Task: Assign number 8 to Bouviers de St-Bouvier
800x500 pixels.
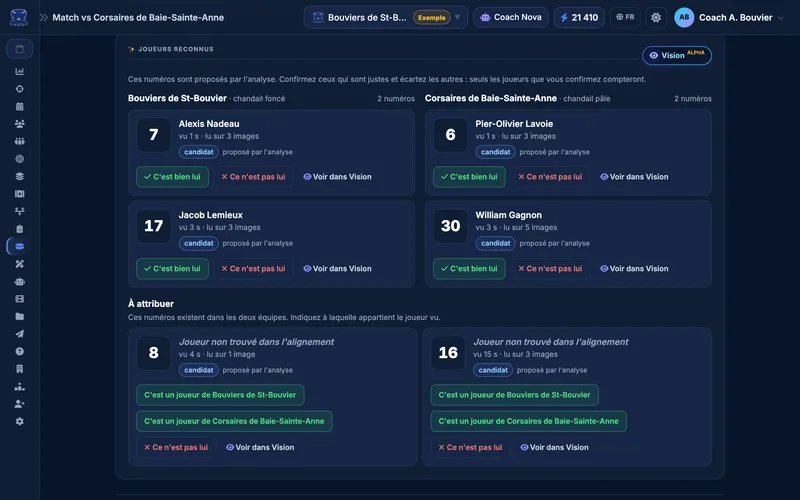Action: tap(220, 395)
